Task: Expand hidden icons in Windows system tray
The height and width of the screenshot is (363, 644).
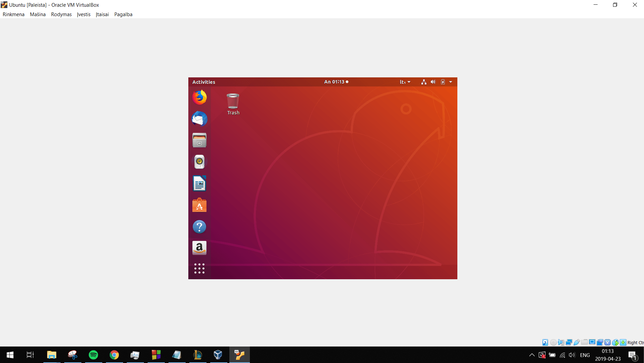Action: pos(532,355)
